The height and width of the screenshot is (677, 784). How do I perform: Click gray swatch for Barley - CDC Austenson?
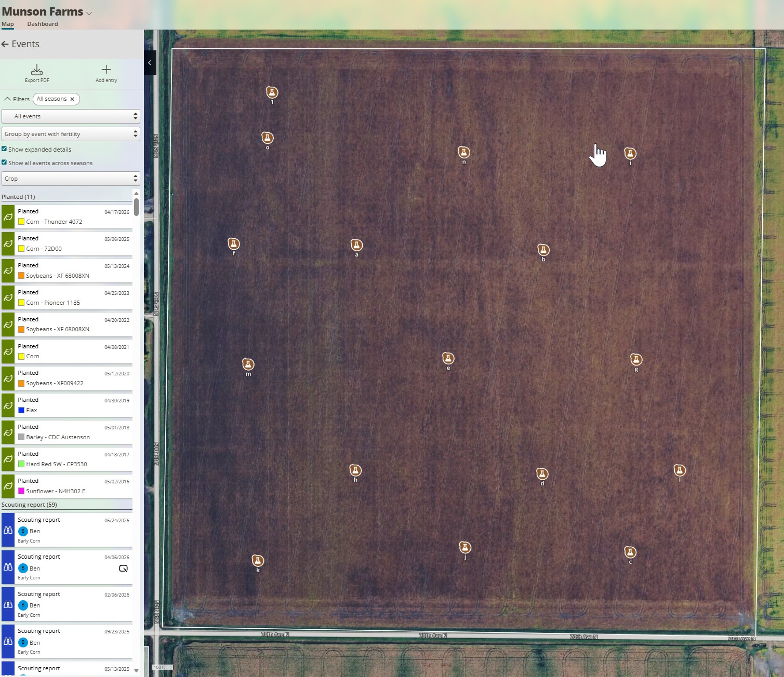[x=21, y=437]
